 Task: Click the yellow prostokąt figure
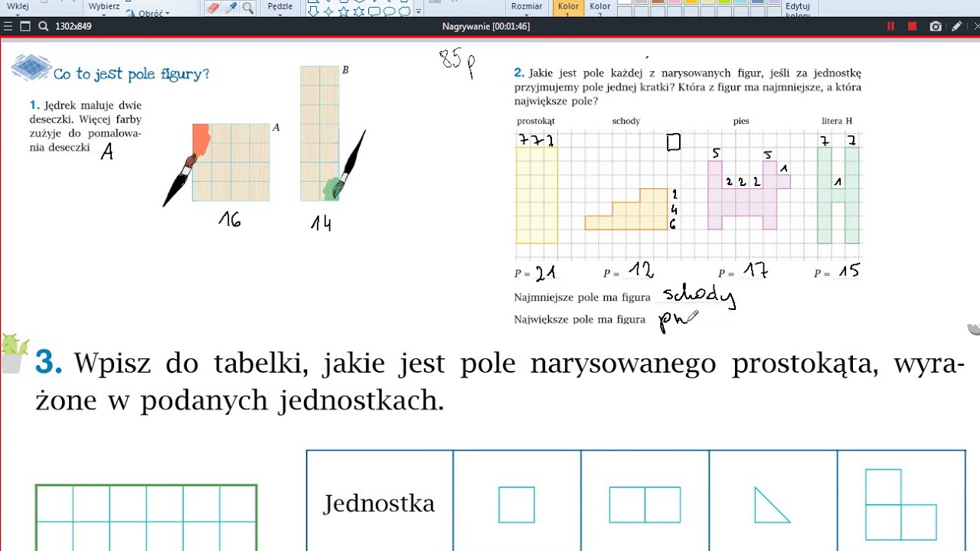[x=537, y=195]
